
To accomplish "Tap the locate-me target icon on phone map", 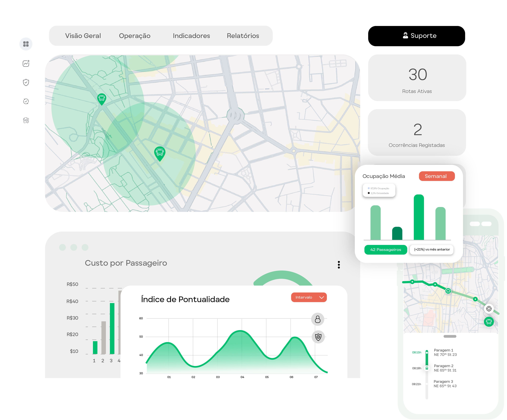I will pos(489,309).
